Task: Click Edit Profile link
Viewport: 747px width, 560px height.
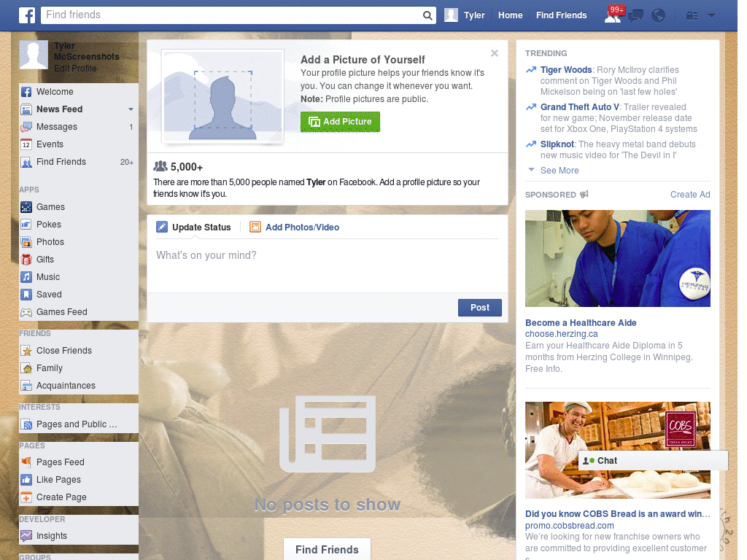Action: point(75,69)
